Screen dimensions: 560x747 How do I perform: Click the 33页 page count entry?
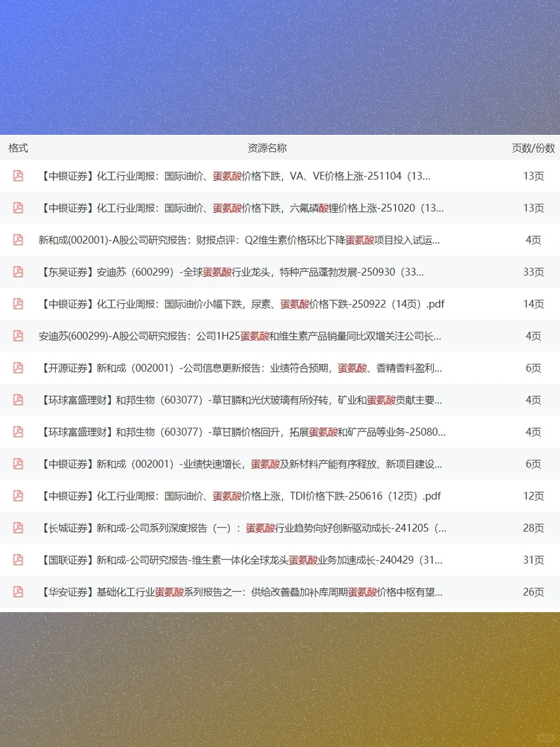pos(535,272)
